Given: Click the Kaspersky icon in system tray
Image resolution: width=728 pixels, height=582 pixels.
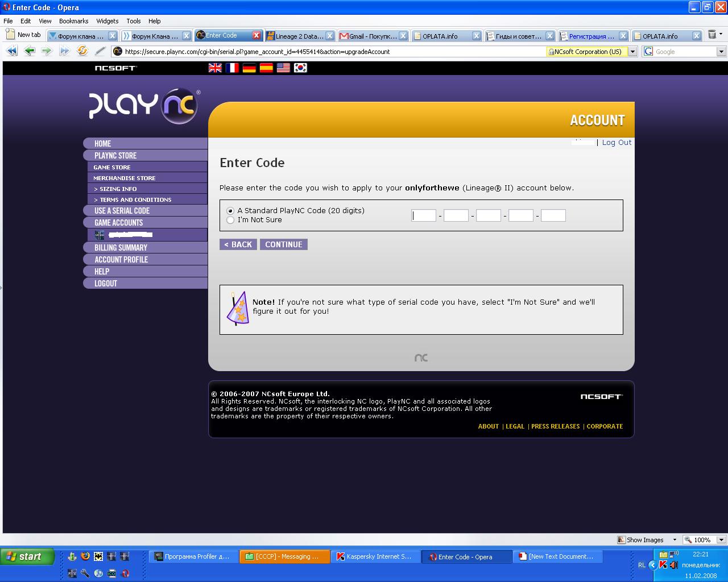Looking at the screenshot, I should (x=663, y=565).
